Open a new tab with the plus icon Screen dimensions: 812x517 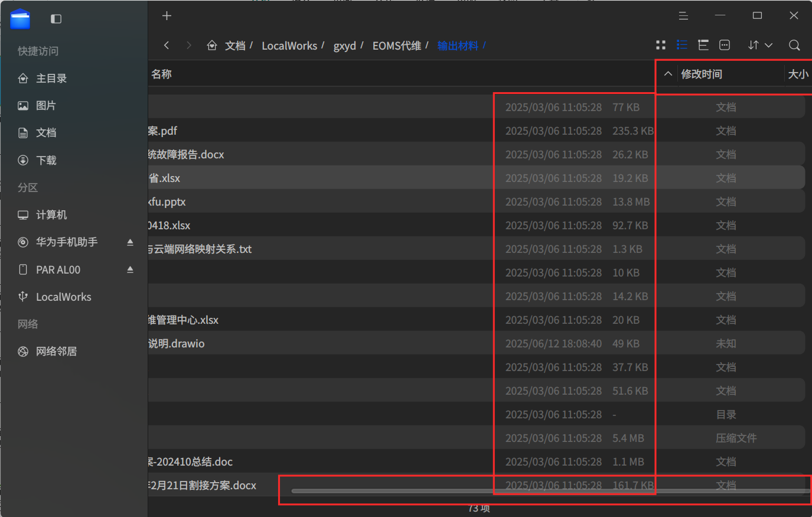point(167,16)
